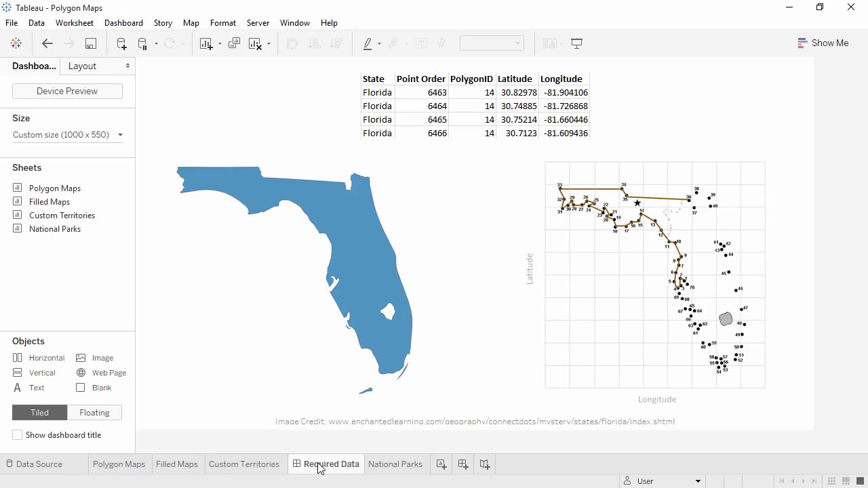Click the Save icon in toolbar
This screenshot has width=868, height=488.
point(90,43)
